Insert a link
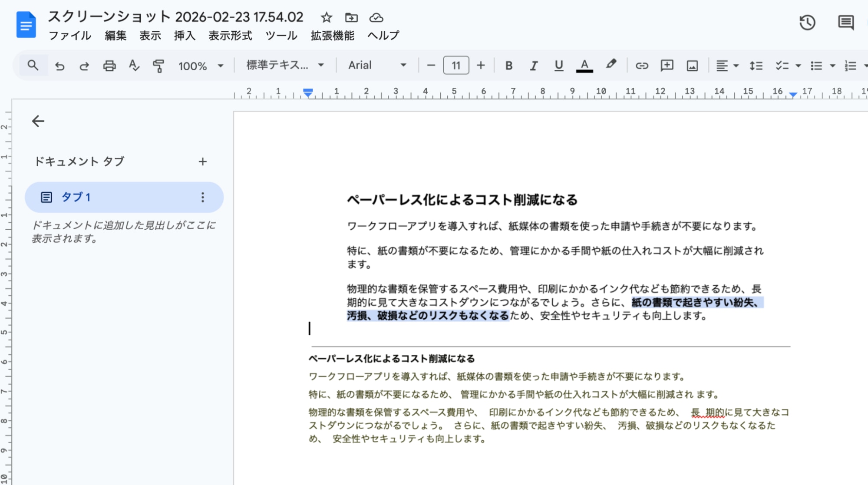Screen dimensions: 868x485 [x=642, y=66]
